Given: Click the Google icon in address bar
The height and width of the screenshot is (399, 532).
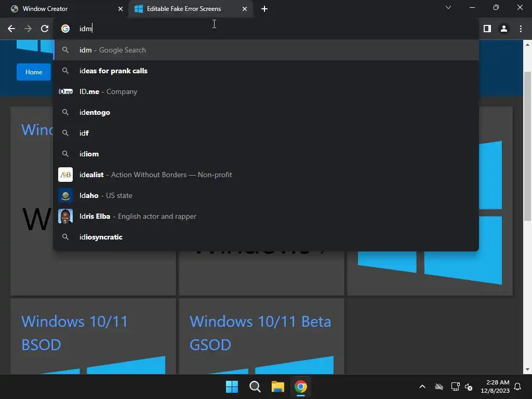Looking at the screenshot, I should 65,29.
